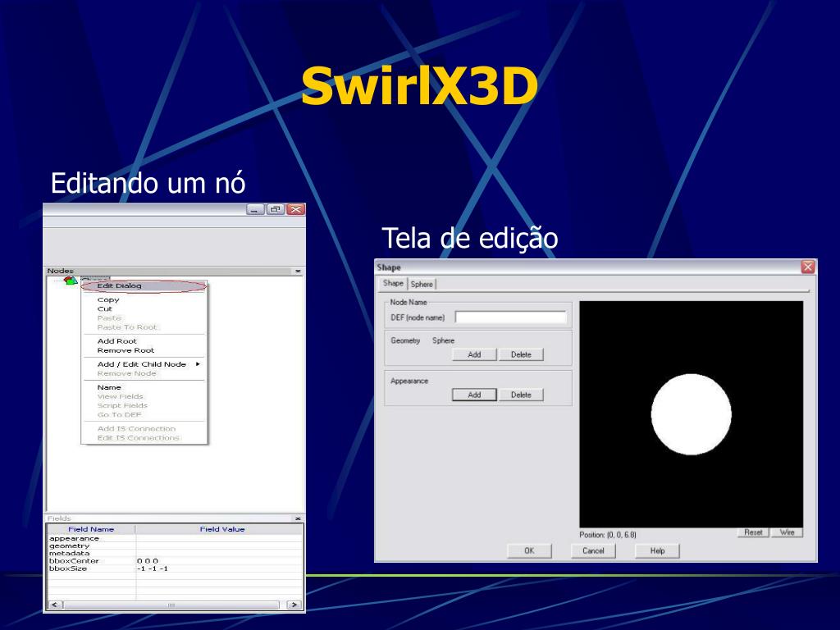Viewport: 840px width, 630px height.
Task: Select the bboxCenter field row
Action: (x=176, y=561)
